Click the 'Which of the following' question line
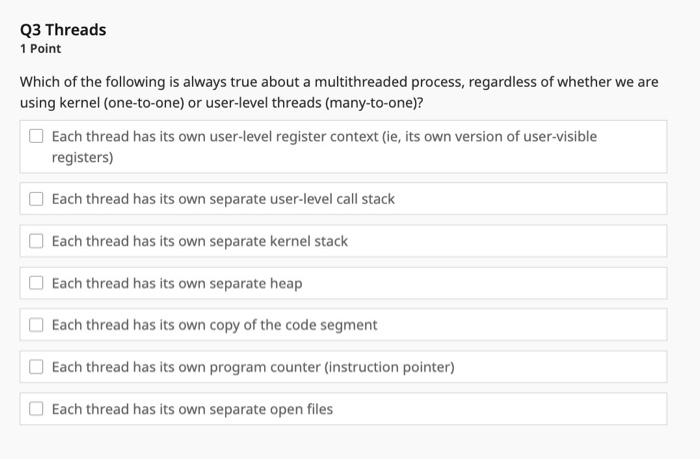 point(339,82)
